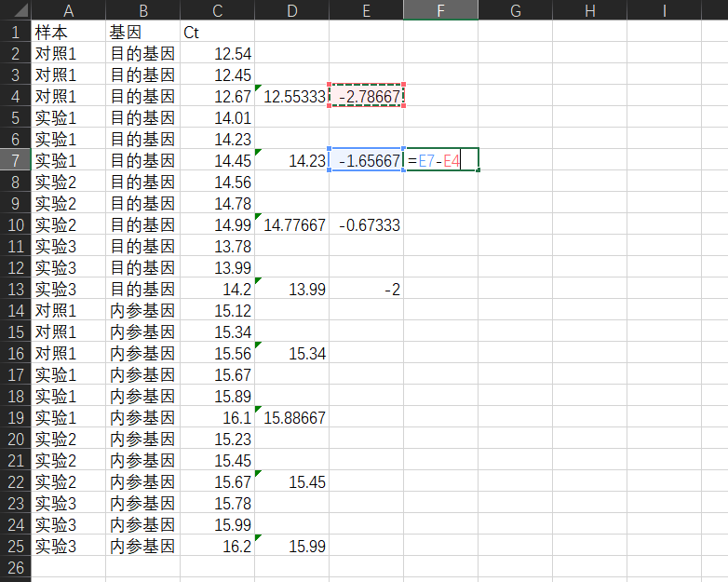Click cell C25 with value 16.2
728x582 pixels.
pyautogui.click(x=217, y=547)
